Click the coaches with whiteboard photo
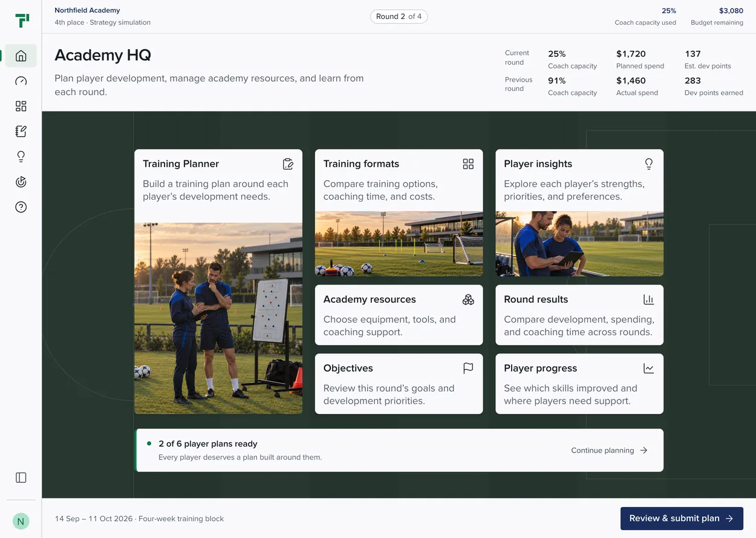The height and width of the screenshot is (538, 756). pyautogui.click(x=218, y=318)
